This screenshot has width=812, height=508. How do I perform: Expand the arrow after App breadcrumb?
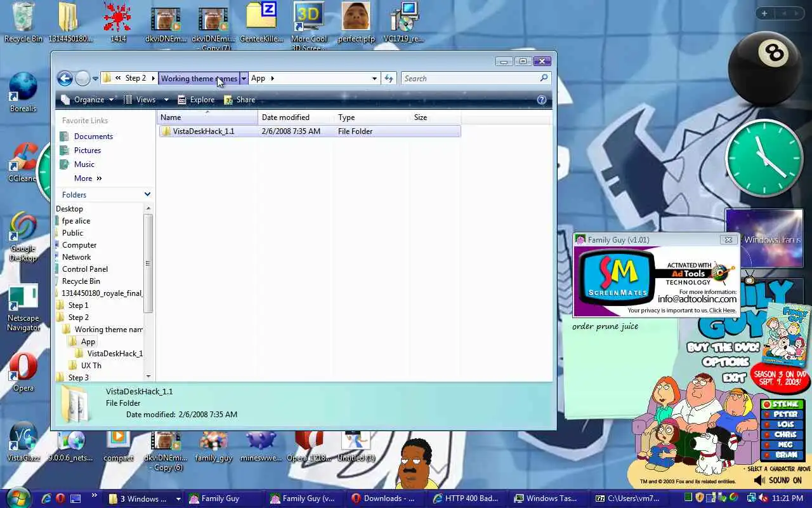tap(273, 78)
